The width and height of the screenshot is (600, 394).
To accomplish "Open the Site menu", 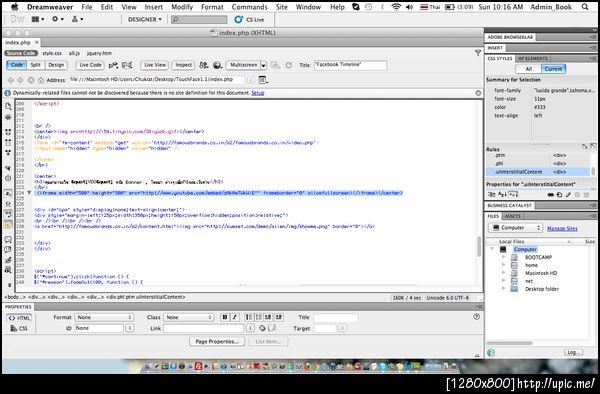I will pos(282,7).
